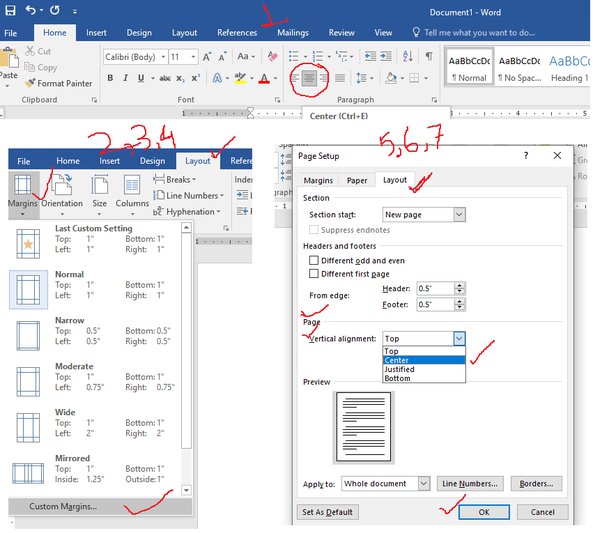The image size is (602, 533).
Task: Switch to Paper tab in Page Setup
Action: [x=357, y=180]
